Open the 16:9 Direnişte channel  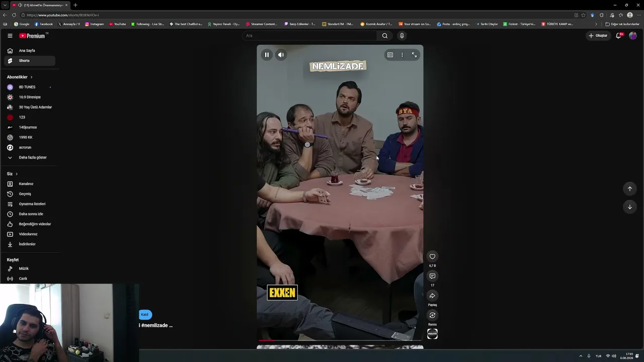point(30,97)
